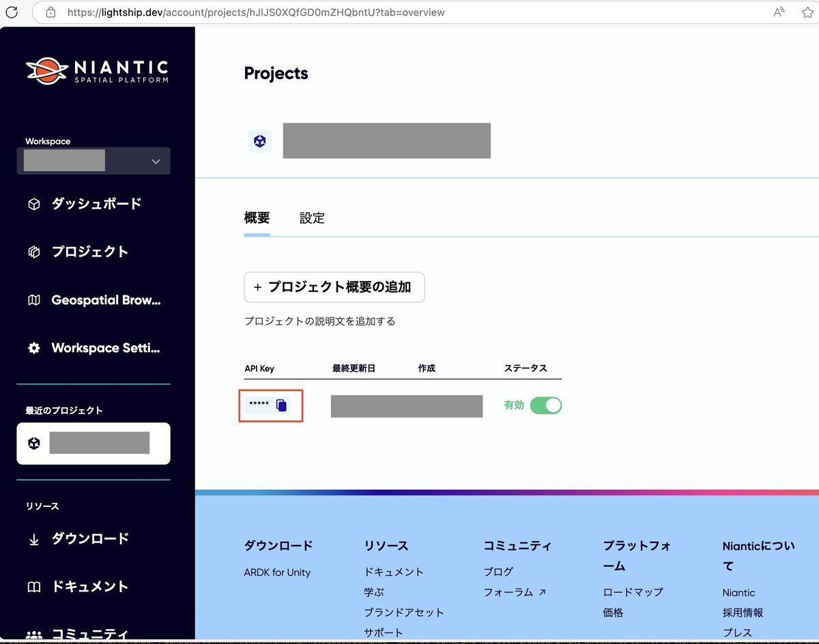Viewport: 819px width, 644px height.
Task: Open the ロードマップ footer link
Action: coord(633,592)
